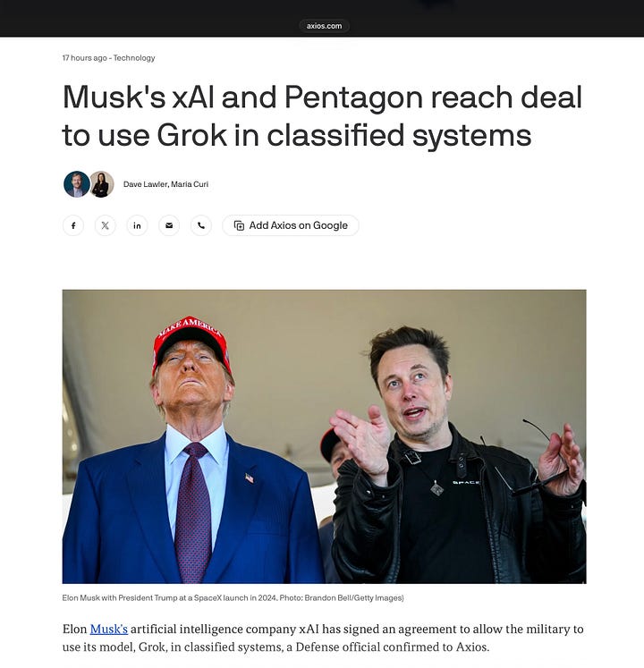Click the first article paragraph text

coord(323,638)
